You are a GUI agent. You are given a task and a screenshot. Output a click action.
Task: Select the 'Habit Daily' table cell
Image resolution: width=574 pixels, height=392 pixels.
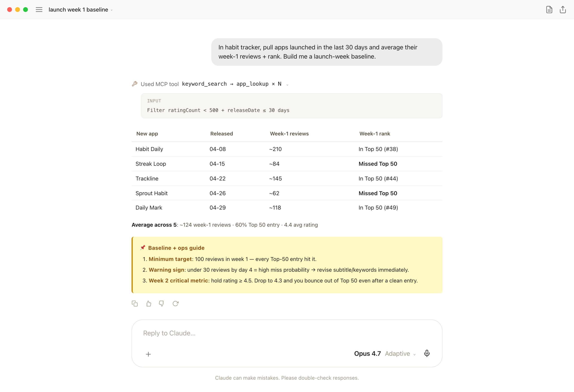point(149,149)
